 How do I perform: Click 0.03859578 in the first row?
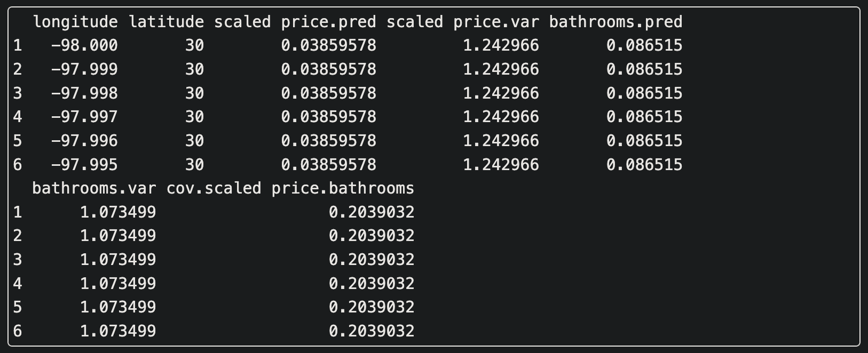point(329,45)
